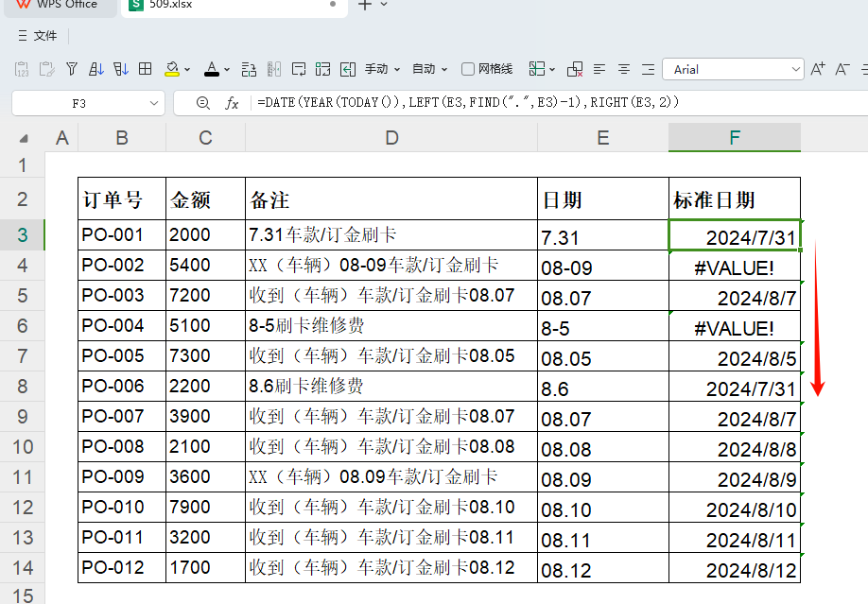Select row 8 header

(x=22, y=387)
